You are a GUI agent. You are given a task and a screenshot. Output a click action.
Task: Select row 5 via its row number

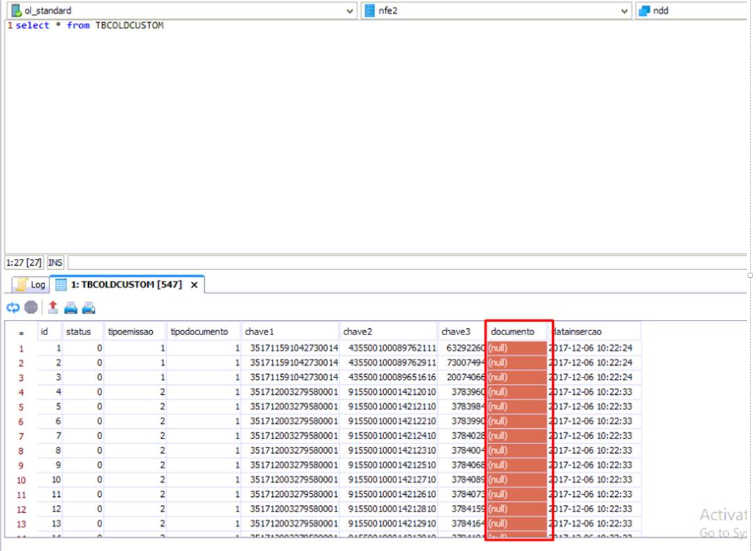point(21,407)
